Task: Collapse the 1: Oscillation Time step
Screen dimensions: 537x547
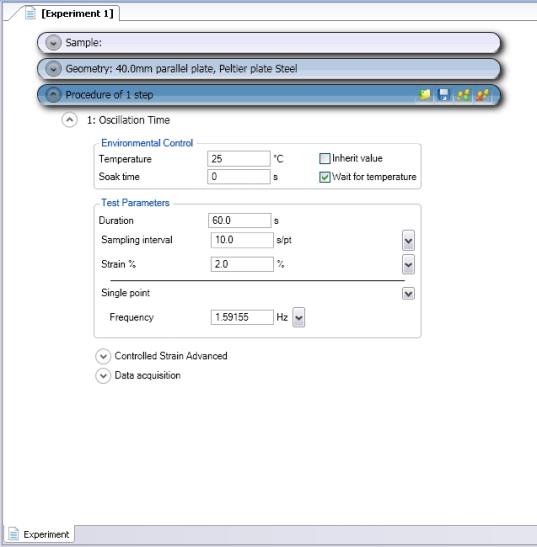Action: (69, 120)
